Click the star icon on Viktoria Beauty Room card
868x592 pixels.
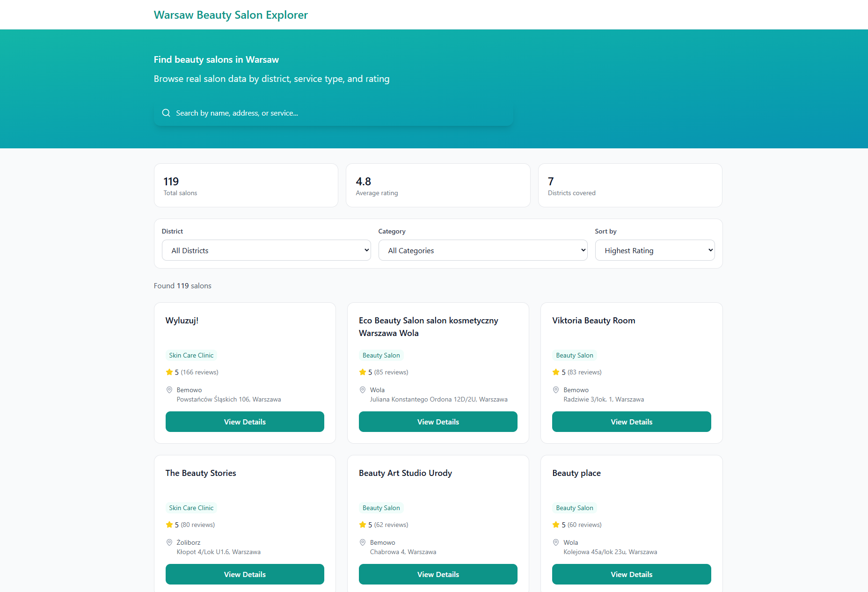pyautogui.click(x=556, y=372)
